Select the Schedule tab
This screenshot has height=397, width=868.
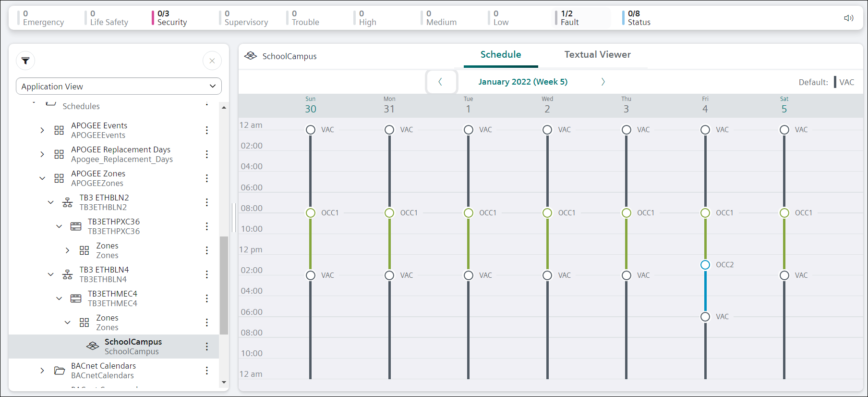tap(500, 55)
